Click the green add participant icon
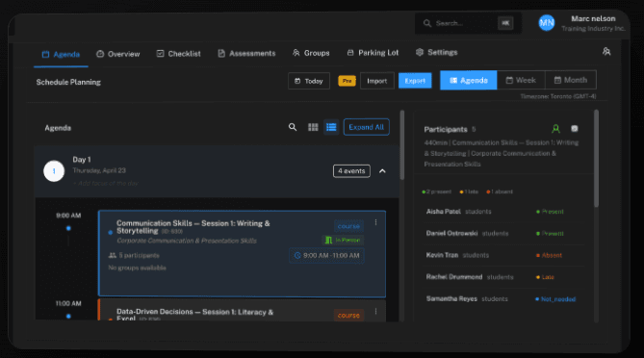This screenshot has height=358, width=644. pyautogui.click(x=555, y=129)
